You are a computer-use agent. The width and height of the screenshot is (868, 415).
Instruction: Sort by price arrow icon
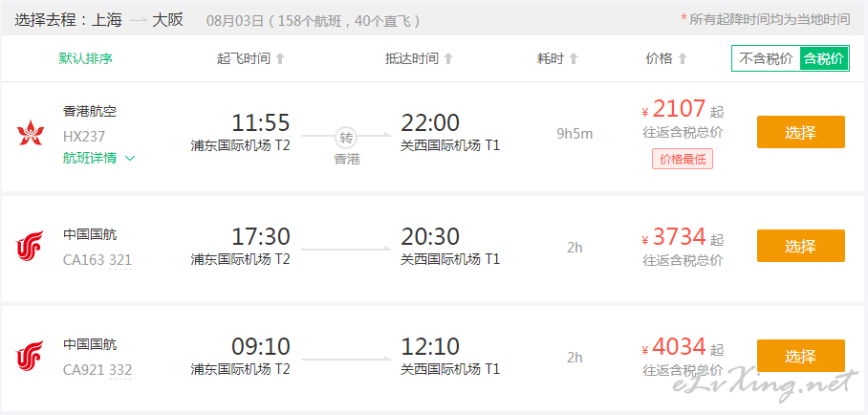pyautogui.click(x=683, y=58)
